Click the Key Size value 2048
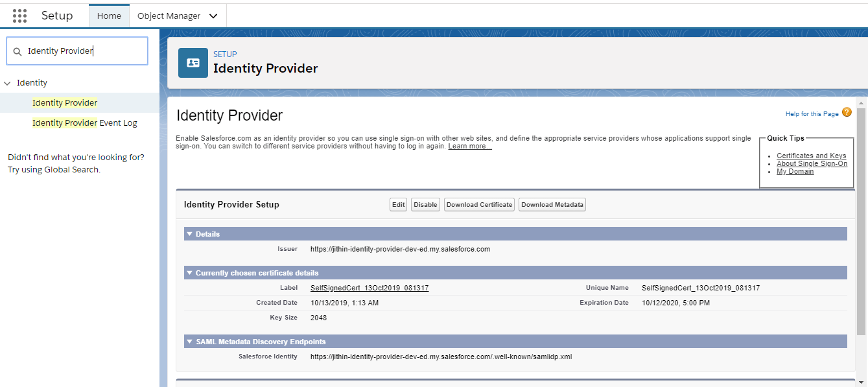The height and width of the screenshot is (387, 868). point(318,318)
